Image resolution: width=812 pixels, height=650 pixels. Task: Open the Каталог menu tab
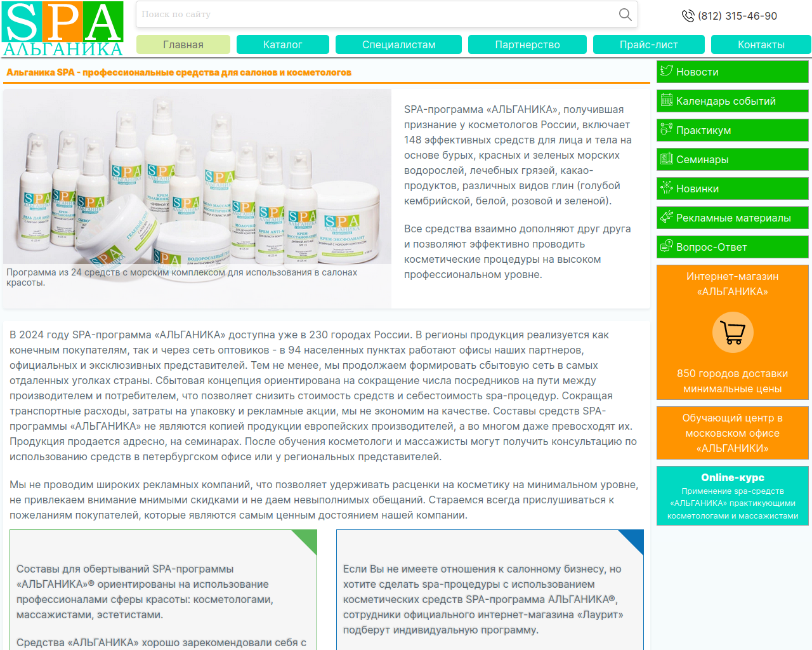[x=283, y=44]
